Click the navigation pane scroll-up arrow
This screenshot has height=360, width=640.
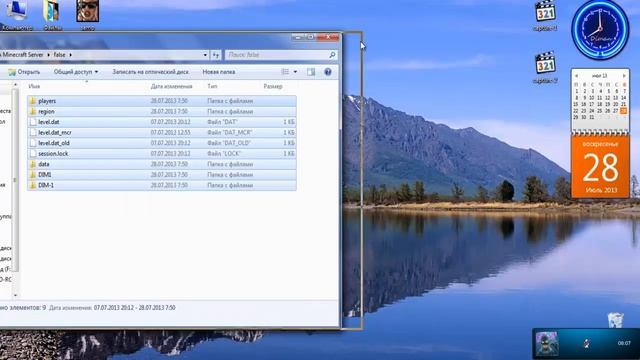(16, 84)
